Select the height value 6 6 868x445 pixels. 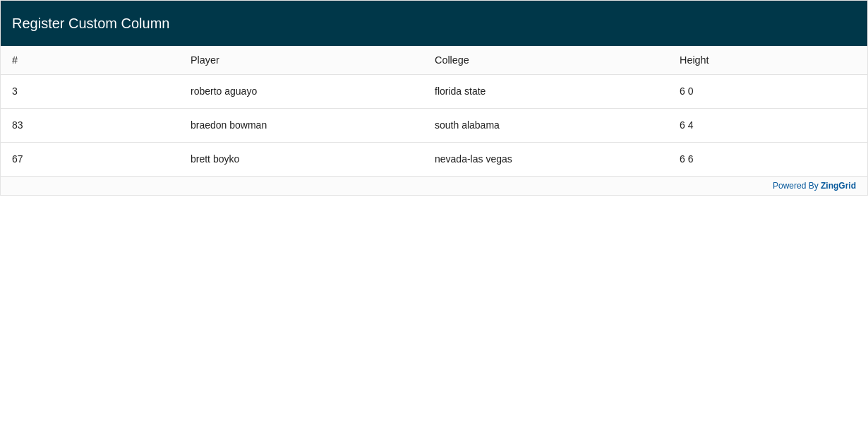coord(686,159)
